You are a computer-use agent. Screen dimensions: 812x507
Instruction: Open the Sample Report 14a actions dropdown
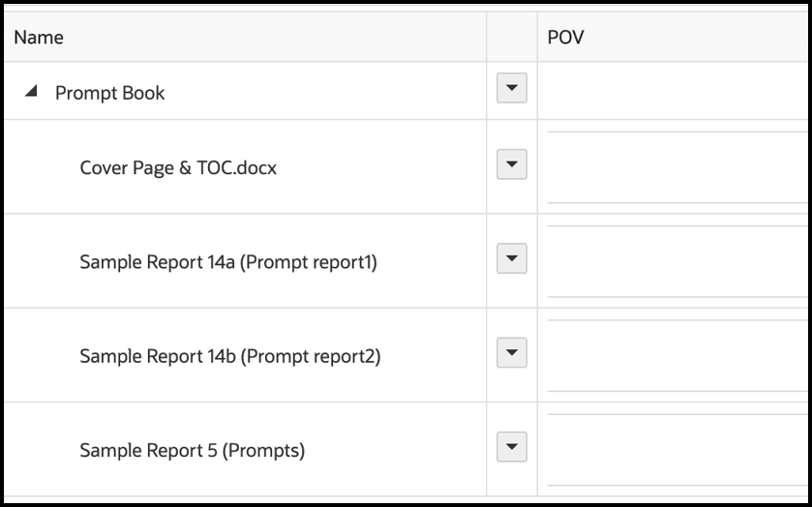(511, 259)
